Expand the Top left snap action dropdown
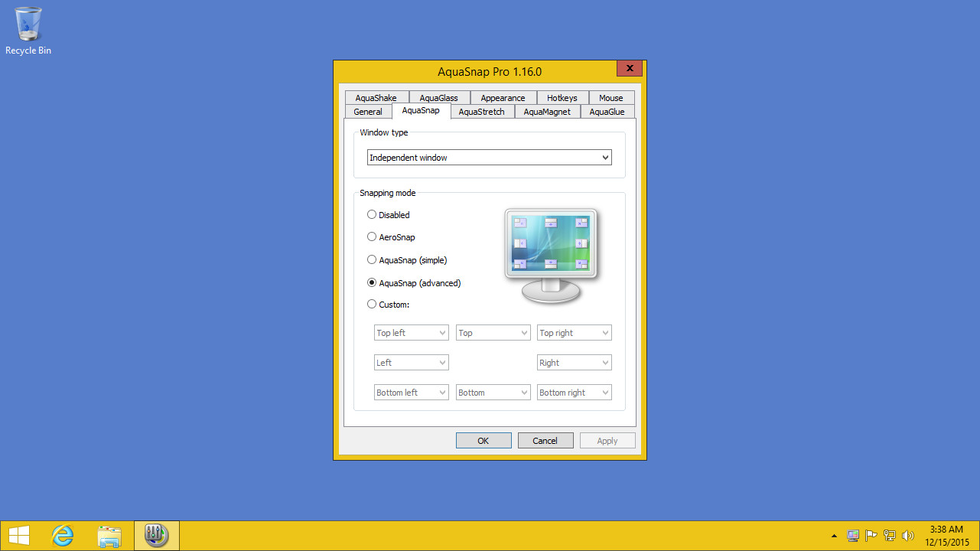Screen dimensions: 980x551 click(x=411, y=332)
